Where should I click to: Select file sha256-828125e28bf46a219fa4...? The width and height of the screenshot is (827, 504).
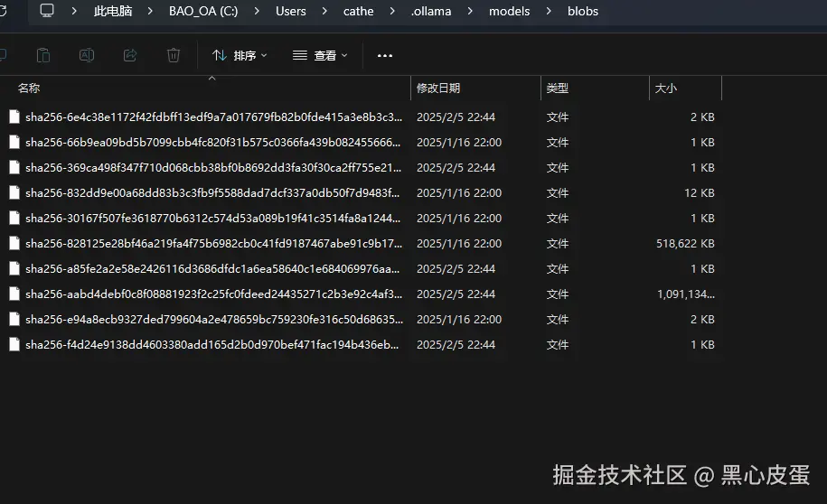pos(213,244)
